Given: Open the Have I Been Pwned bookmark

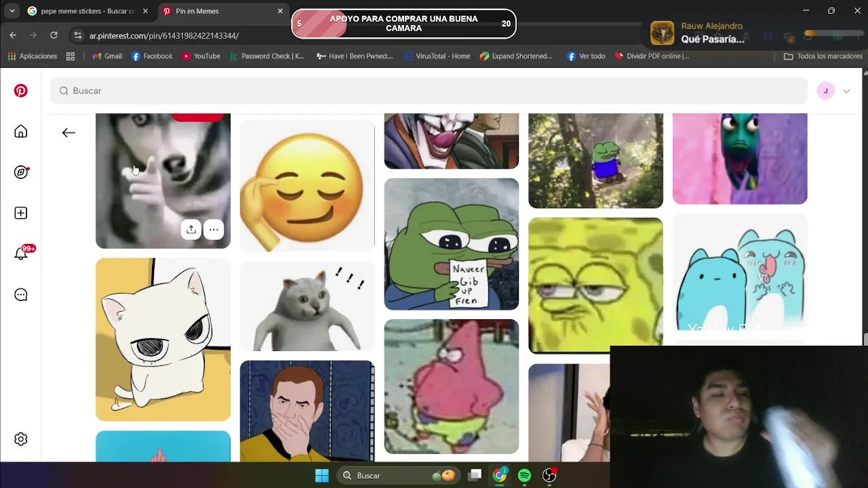Looking at the screenshot, I should coord(355,56).
